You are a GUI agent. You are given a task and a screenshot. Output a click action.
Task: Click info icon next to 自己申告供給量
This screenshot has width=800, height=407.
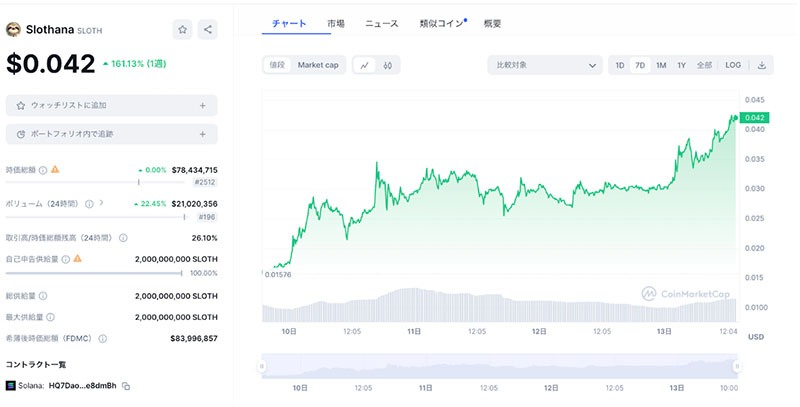tap(66, 259)
